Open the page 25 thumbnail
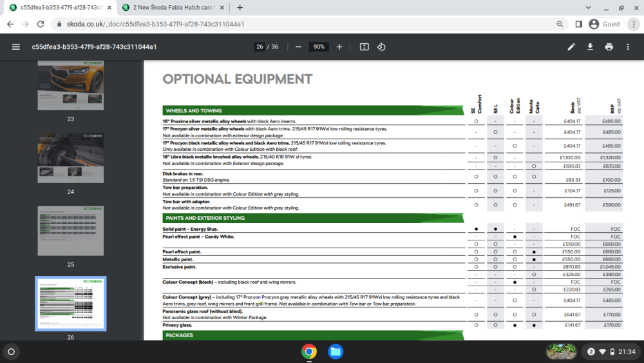The height and width of the screenshot is (363, 644). pos(71,231)
